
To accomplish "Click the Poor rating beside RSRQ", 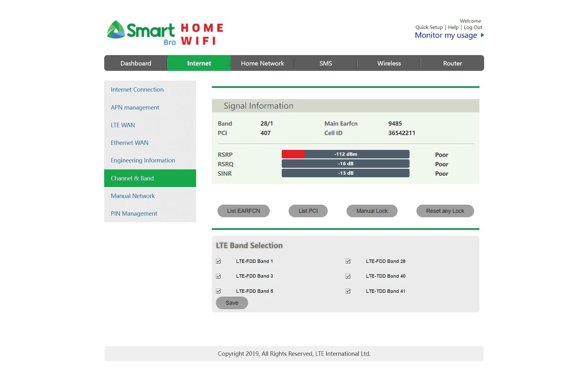I will pyautogui.click(x=442, y=164).
